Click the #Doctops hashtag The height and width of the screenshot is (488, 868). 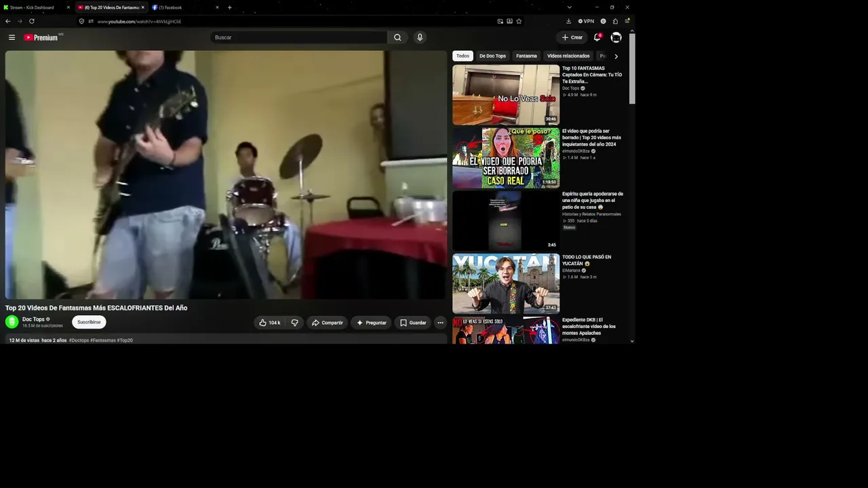click(x=79, y=340)
